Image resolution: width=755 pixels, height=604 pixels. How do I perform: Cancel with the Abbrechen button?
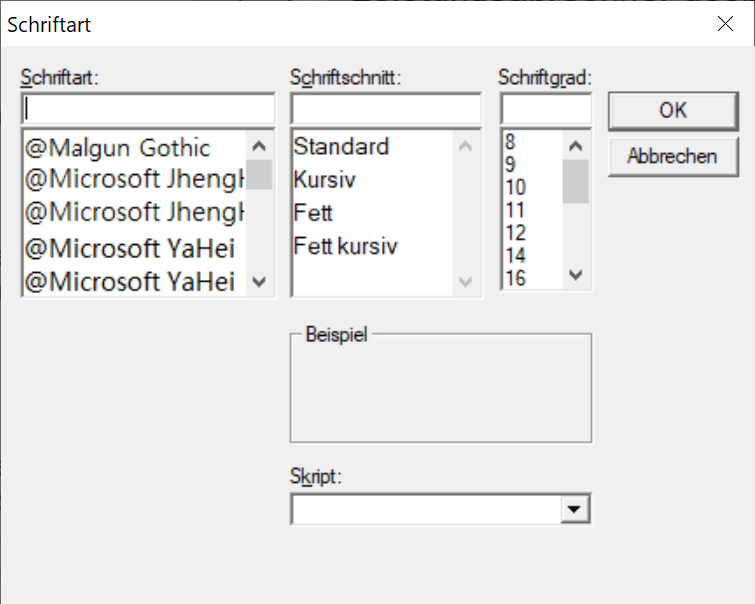[x=673, y=157]
